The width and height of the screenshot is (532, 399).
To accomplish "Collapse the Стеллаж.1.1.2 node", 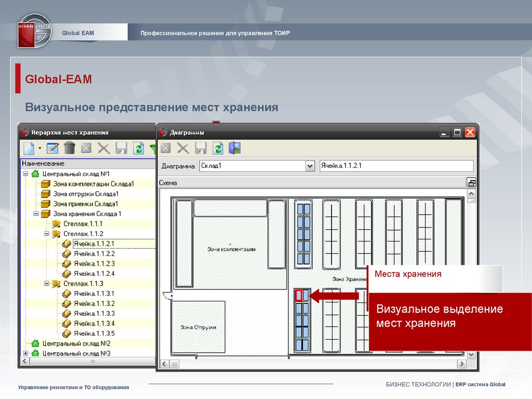I will [x=46, y=234].
